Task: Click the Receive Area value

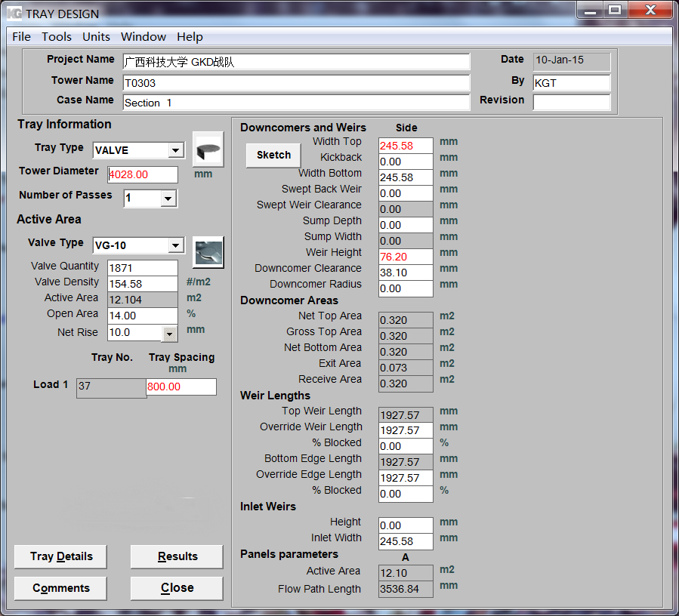Action: (406, 383)
